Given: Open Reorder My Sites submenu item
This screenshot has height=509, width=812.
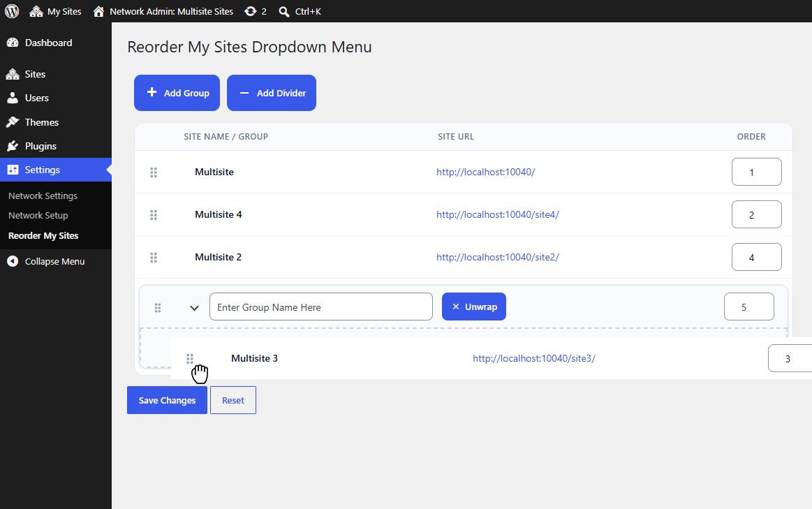Looking at the screenshot, I should (43, 235).
